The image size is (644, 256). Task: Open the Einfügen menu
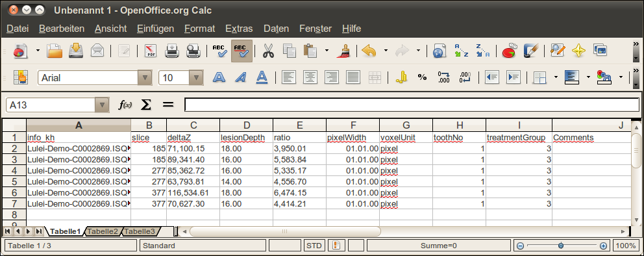click(x=155, y=29)
